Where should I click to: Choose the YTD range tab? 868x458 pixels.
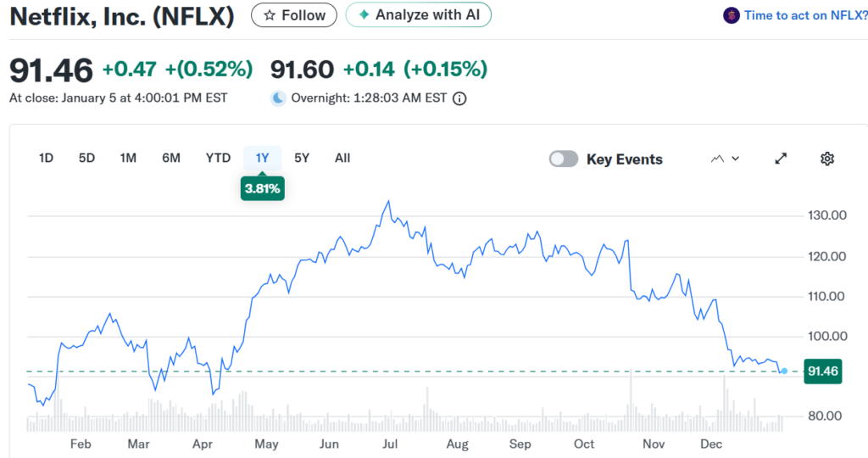pyautogui.click(x=218, y=158)
